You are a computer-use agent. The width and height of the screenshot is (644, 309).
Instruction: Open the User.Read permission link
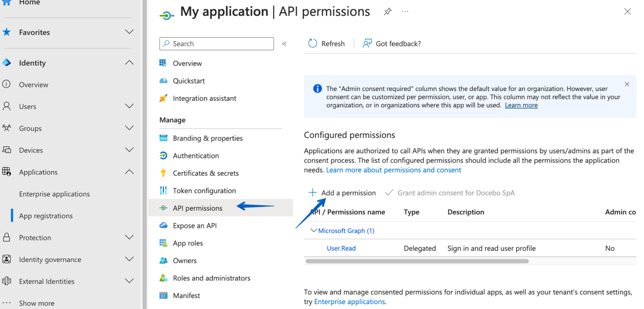[341, 248]
